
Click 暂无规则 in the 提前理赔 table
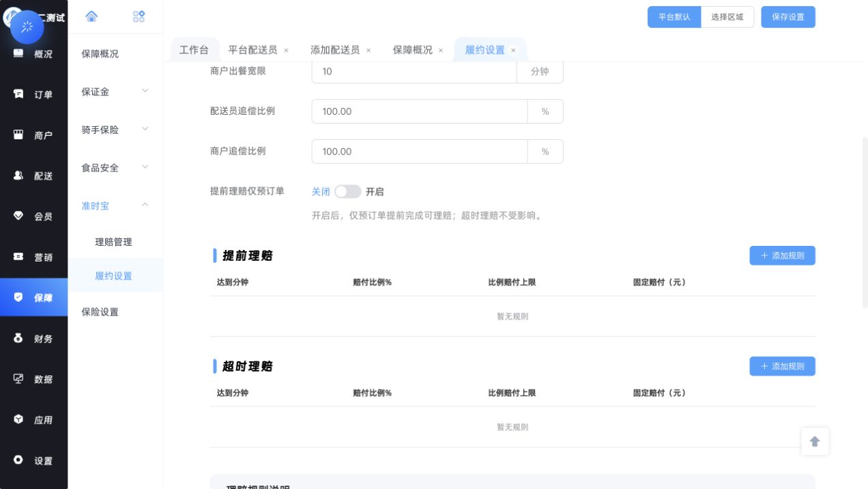[x=512, y=316]
